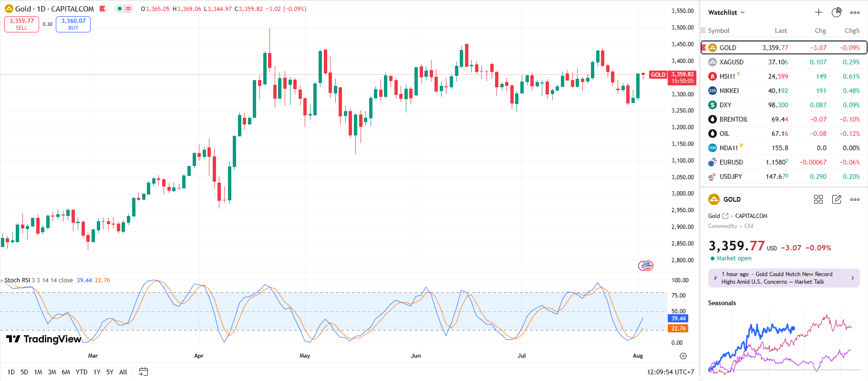Click the BUY 3,360.07 button
This screenshot has height=381, width=868.
point(73,24)
